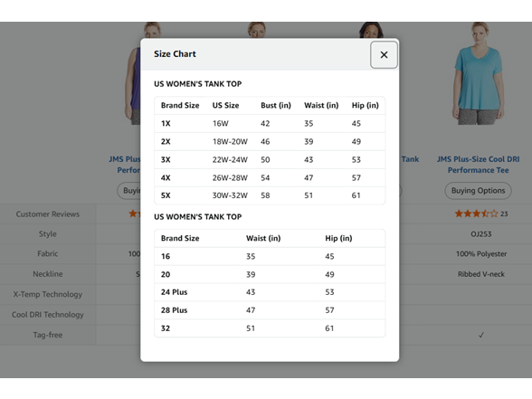Select the 3X brand size cell
The width and height of the screenshot is (532, 399).
point(166,160)
